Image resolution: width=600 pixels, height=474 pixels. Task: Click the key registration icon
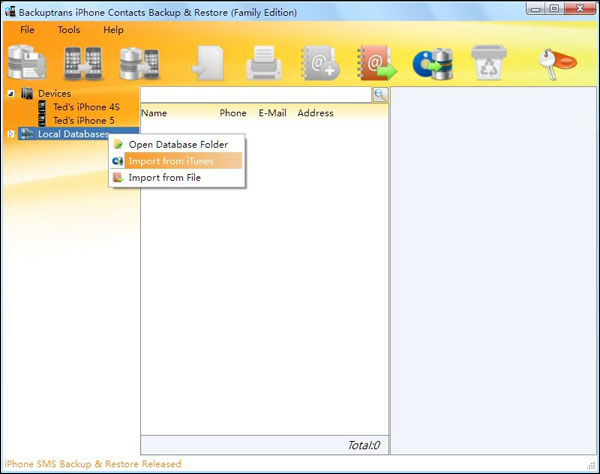(x=557, y=63)
